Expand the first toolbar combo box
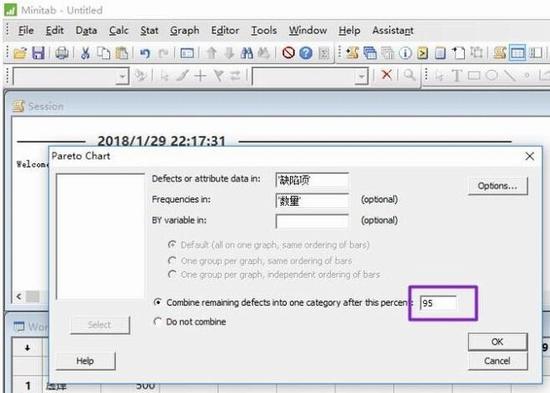Screen dimensions: 550x393 click(122, 76)
